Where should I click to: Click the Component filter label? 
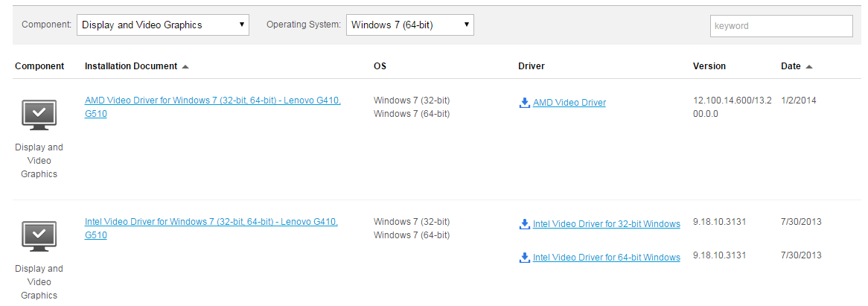46,25
